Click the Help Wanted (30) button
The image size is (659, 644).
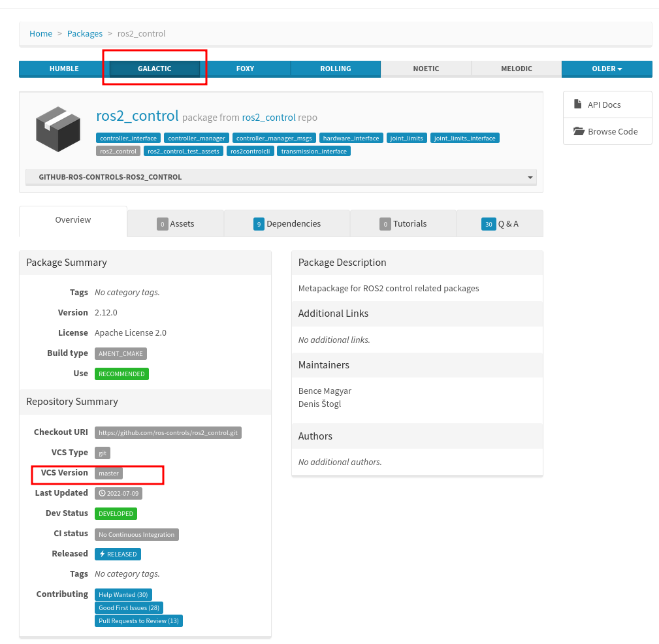click(x=123, y=595)
